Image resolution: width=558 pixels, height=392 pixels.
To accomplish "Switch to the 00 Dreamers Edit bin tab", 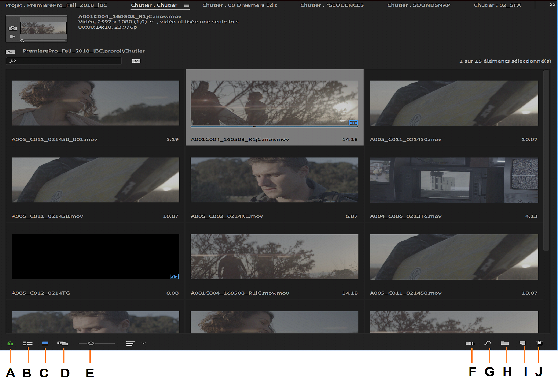I will coord(239,5).
